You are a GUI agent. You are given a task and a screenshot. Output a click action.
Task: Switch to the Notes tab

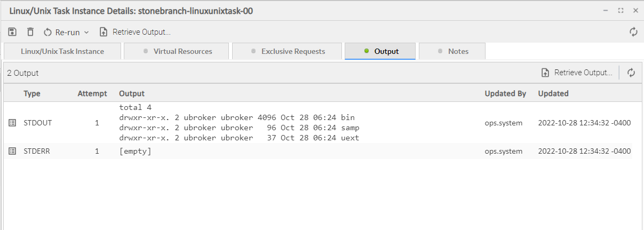point(452,51)
